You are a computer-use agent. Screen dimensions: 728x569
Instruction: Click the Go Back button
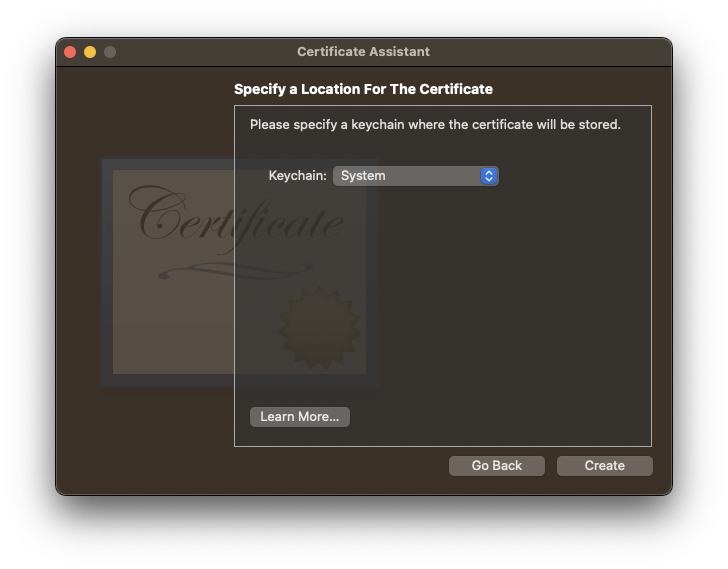click(x=496, y=466)
